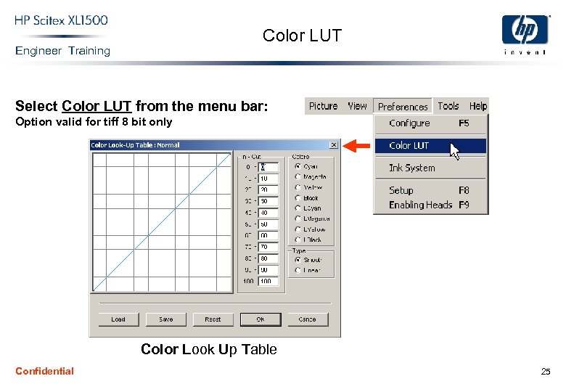Screen dimensions: 566x392
Task: Select the LCyan color radio button
Action: (x=298, y=208)
